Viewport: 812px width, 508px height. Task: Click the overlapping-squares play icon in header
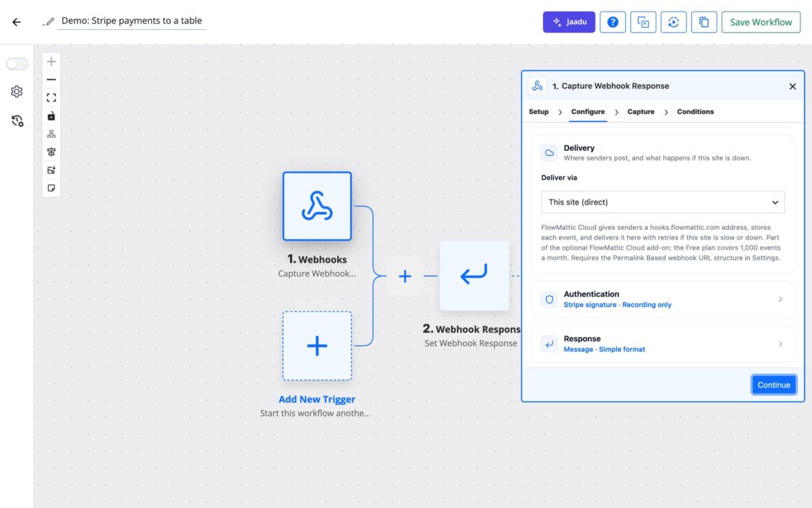(643, 22)
